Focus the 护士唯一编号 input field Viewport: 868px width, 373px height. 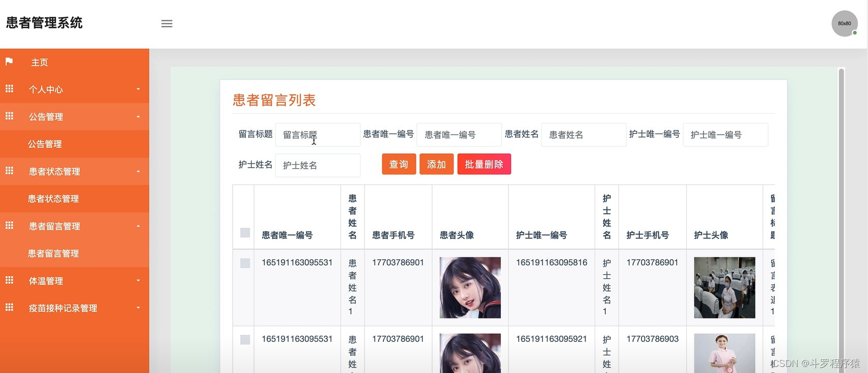725,135
